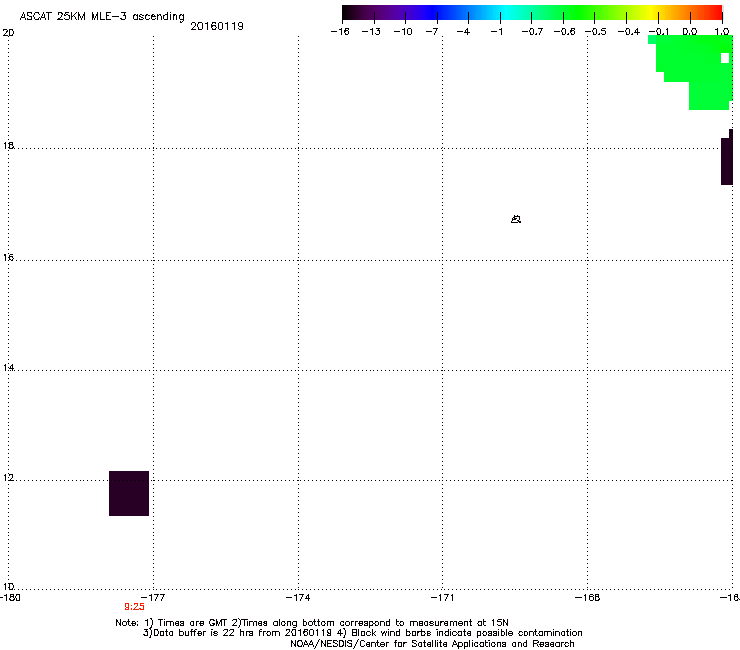
Task: Click the longitude label -177
Action: coord(153,598)
